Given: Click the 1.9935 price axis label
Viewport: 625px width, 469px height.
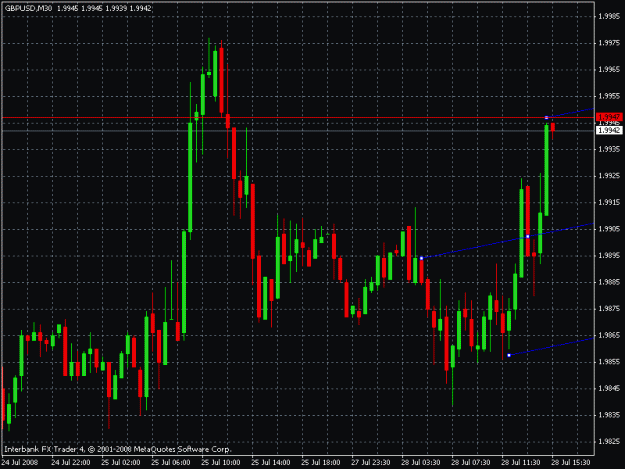Looking at the screenshot, I should coord(609,149).
